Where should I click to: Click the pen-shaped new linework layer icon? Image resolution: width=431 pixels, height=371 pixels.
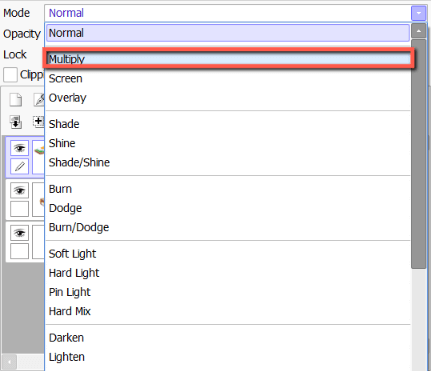coord(39,100)
